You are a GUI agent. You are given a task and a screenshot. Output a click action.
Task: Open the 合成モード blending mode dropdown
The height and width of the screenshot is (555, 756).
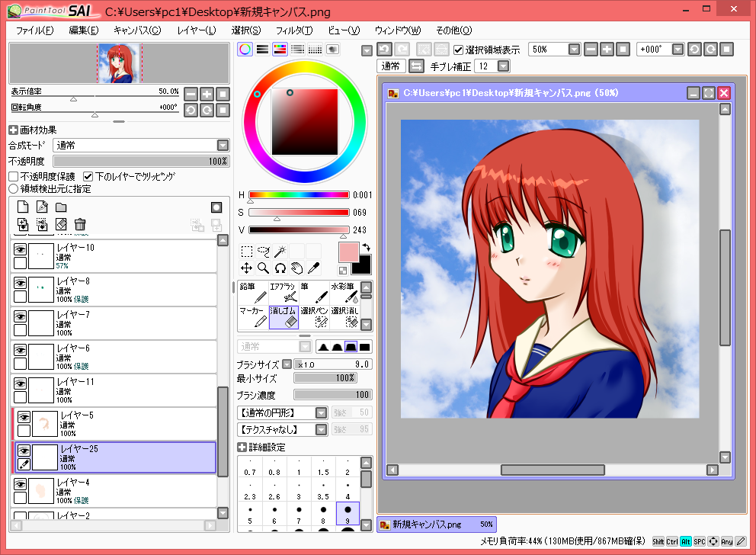[223, 145]
